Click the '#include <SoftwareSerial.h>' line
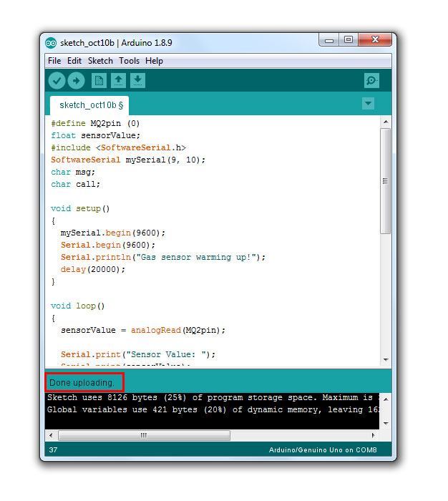This screenshot has height=501, width=448. pos(118,147)
